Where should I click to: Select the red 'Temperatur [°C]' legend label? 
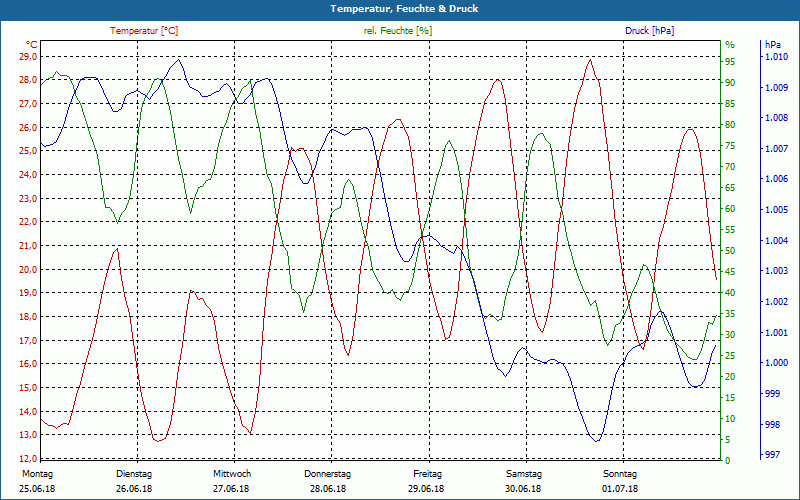(x=144, y=31)
